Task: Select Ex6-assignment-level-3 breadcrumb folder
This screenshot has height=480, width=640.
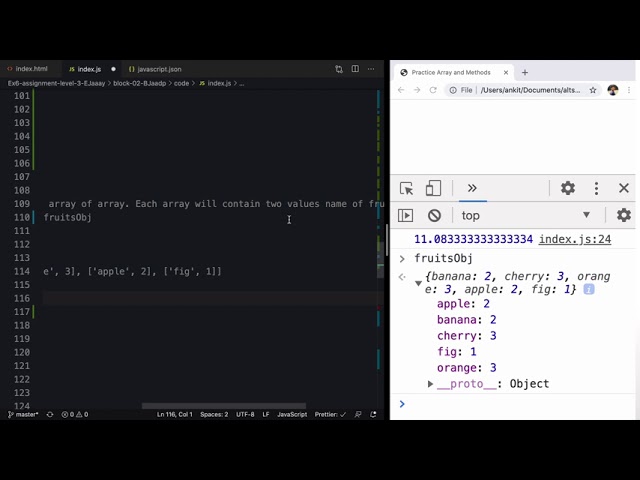Action: coord(56,83)
